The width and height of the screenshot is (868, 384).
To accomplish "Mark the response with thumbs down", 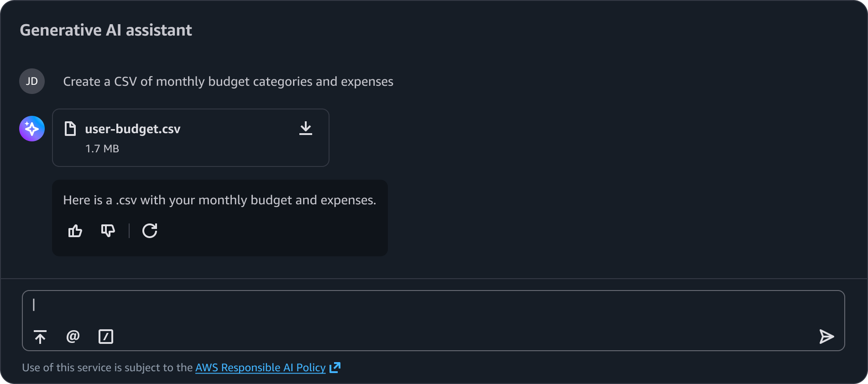I will pyautogui.click(x=108, y=231).
